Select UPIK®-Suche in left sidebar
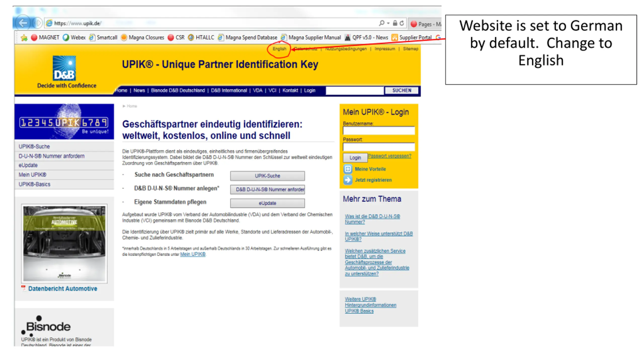The width and height of the screenshot is (644, 362). pyautogui.click(x=34, y=147)
